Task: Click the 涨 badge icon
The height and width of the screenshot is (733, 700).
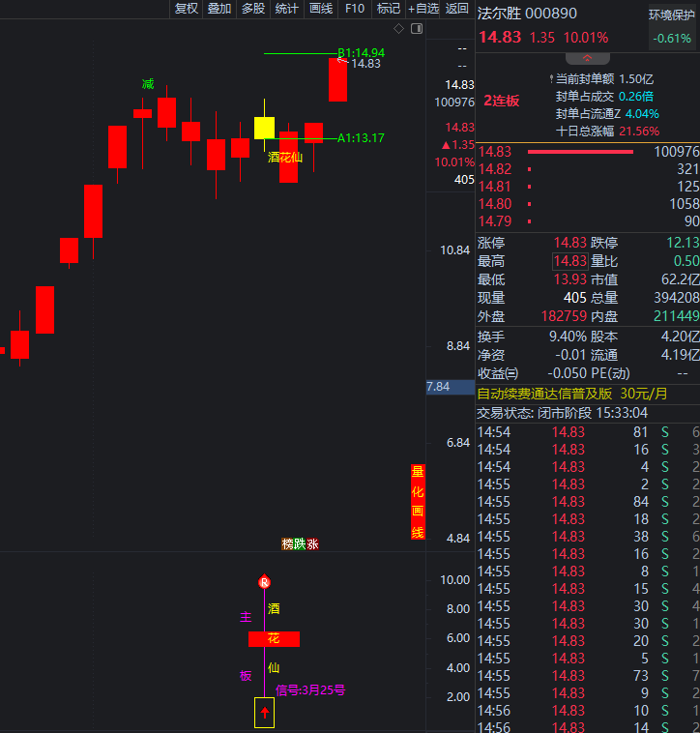Action: [x=312, y=543]
